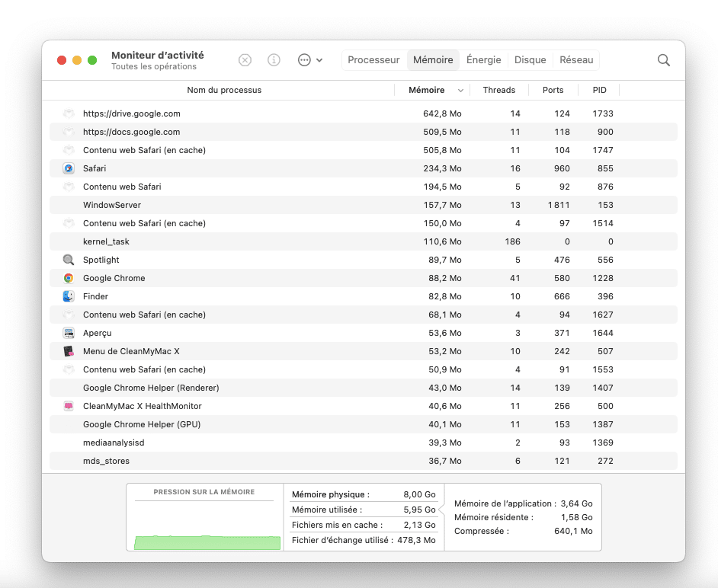Open the ellipsis actions dropdown menu
This screenshot has width=718, height=588.
tap(309, 60)
